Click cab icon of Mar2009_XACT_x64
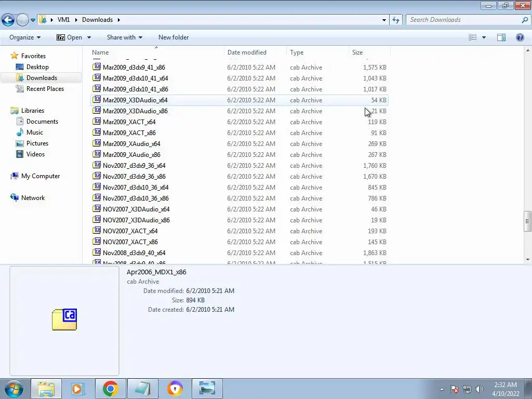 pyautogui.click(x=97, y=121)
